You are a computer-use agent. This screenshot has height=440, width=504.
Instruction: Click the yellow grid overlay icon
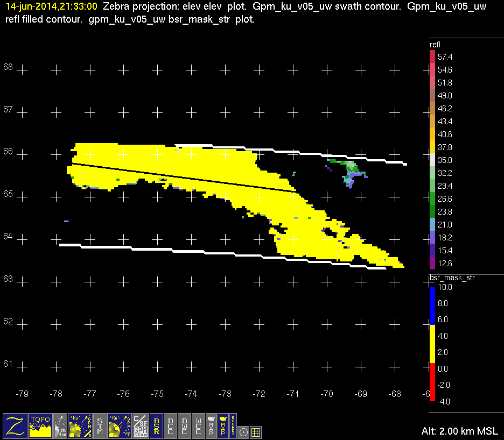[256, 431]
